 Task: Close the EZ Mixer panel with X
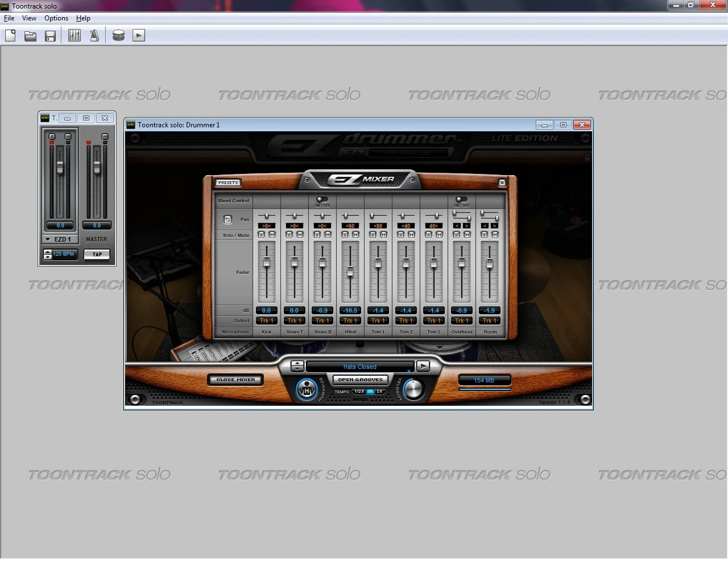coord(502,182)
